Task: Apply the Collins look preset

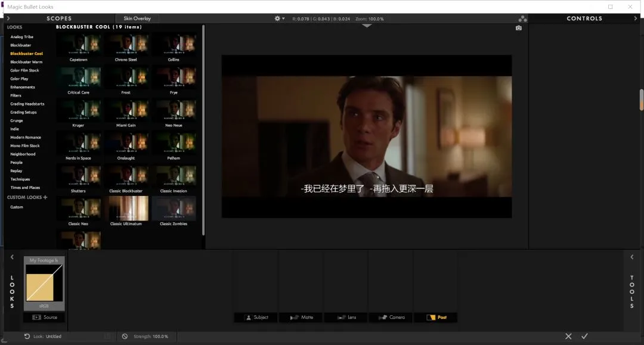Action: point(174,44)
